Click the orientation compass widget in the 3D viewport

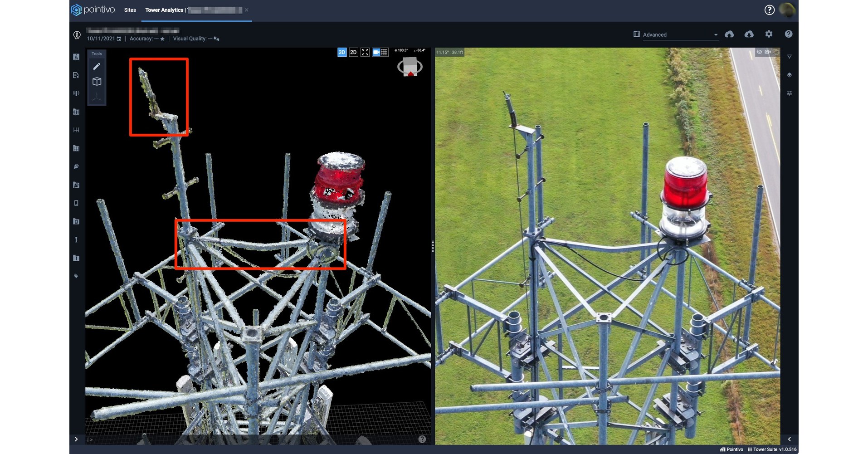pos(410,66)
